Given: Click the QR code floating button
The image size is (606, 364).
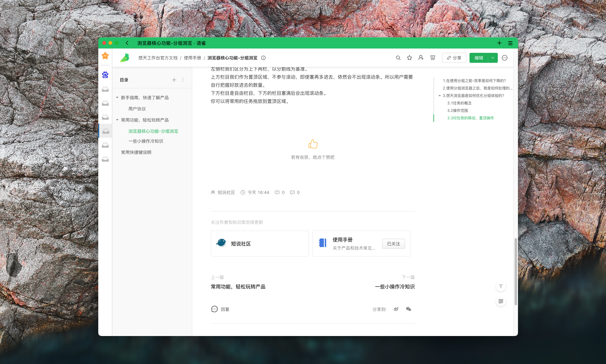Looking at the screenshot, I should 501,301.
